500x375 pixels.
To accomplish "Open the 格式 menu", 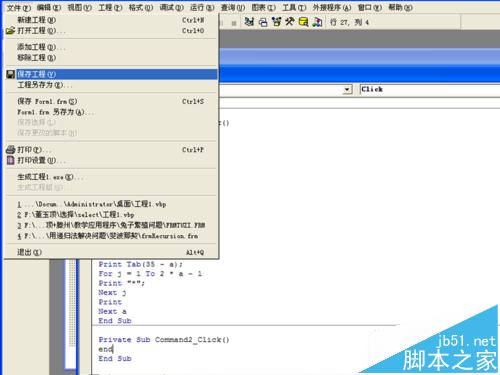I will pyautogui.click(x=141, y=7).
